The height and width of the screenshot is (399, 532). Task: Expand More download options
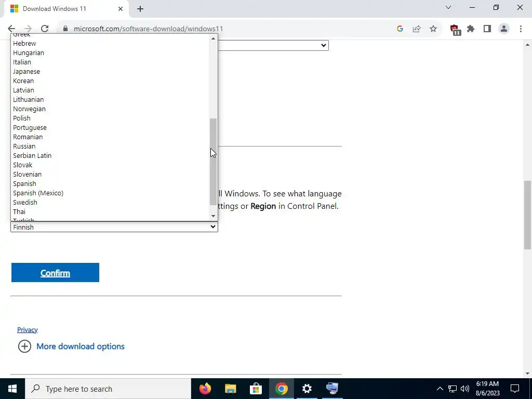coord(71,347)
